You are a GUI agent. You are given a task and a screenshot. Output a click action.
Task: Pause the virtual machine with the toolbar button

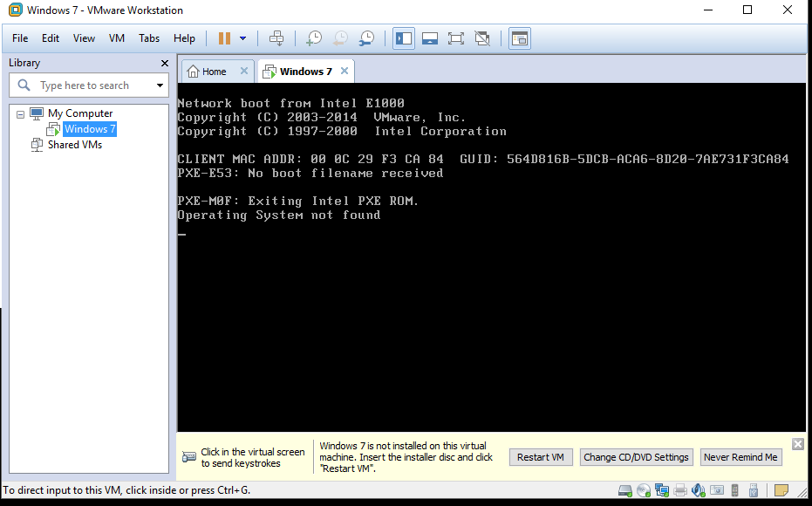(224, 38)
